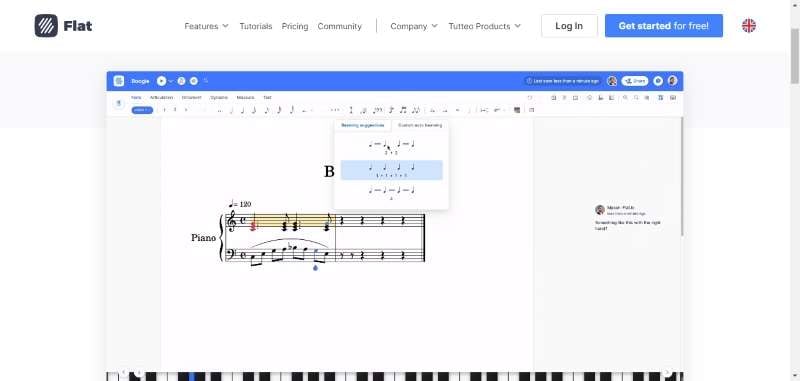Screen dimensions: 800x381
Task: Choose the single 4-beat beaming option
Action: [x=391, y=193]
